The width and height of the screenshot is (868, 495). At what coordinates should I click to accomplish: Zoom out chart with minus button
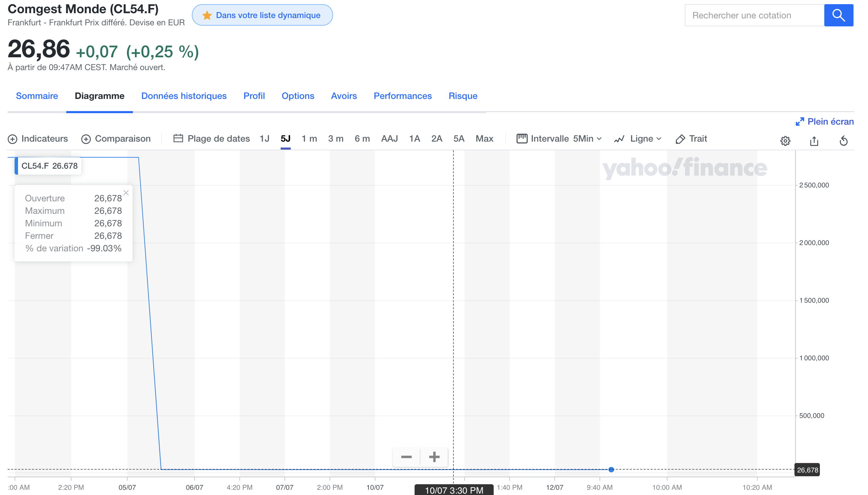406,457
